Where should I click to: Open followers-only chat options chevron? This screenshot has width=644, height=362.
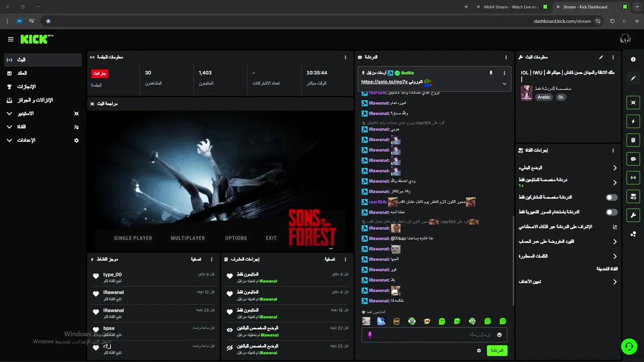tap(615, 183)
